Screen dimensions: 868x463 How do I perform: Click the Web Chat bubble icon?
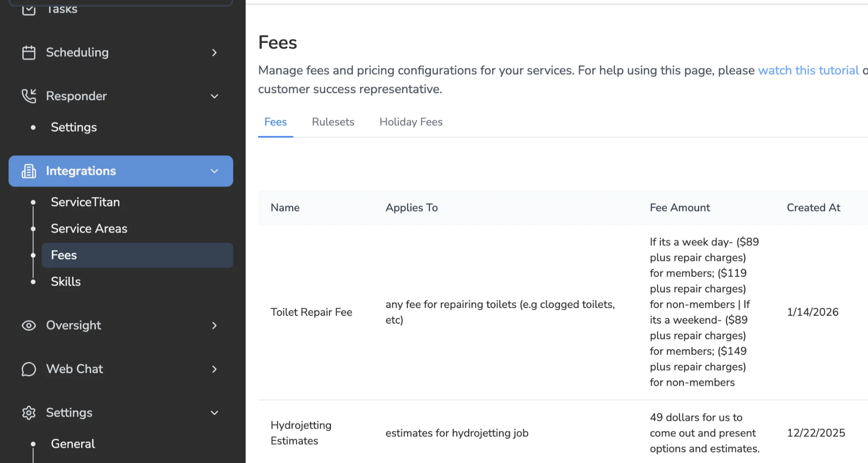point(29,369)
